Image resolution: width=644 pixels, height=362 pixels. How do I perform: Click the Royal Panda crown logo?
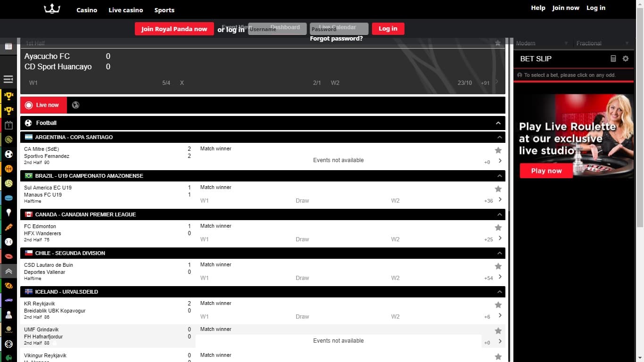pyautogui.click(x=52, y=9)
